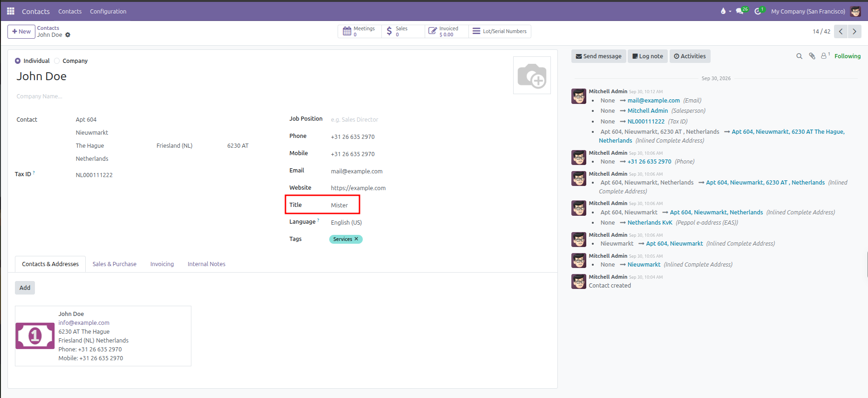Select the Company radio button

coord(57,61)
